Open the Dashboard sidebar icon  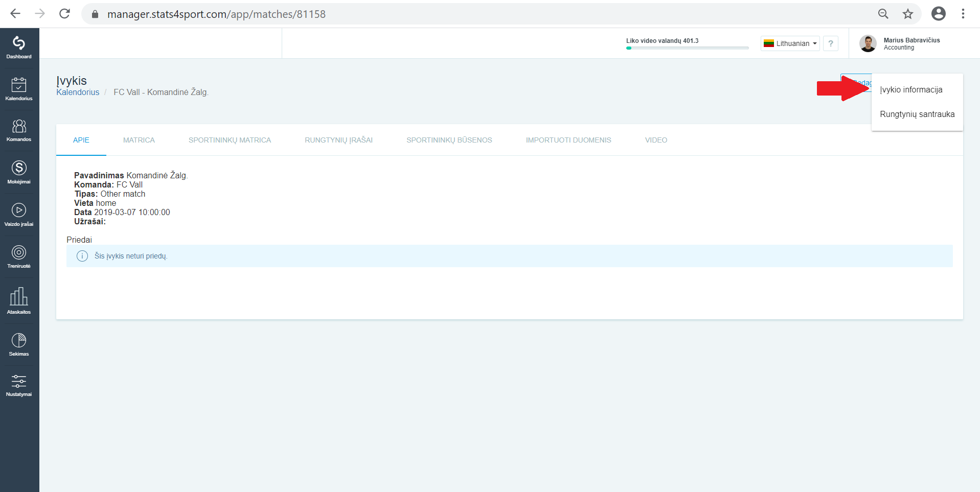coord(19,48)
